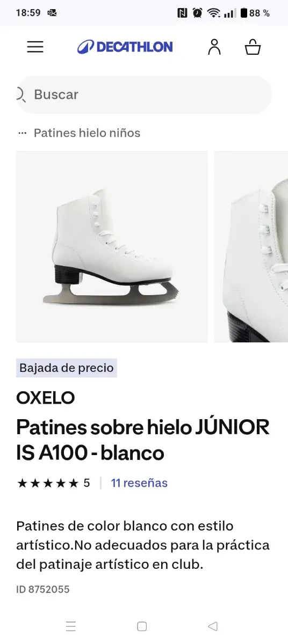Open the hamburger navigation menu
The height and width of the screenshot is (644, 288).
[x=35, y=47]
